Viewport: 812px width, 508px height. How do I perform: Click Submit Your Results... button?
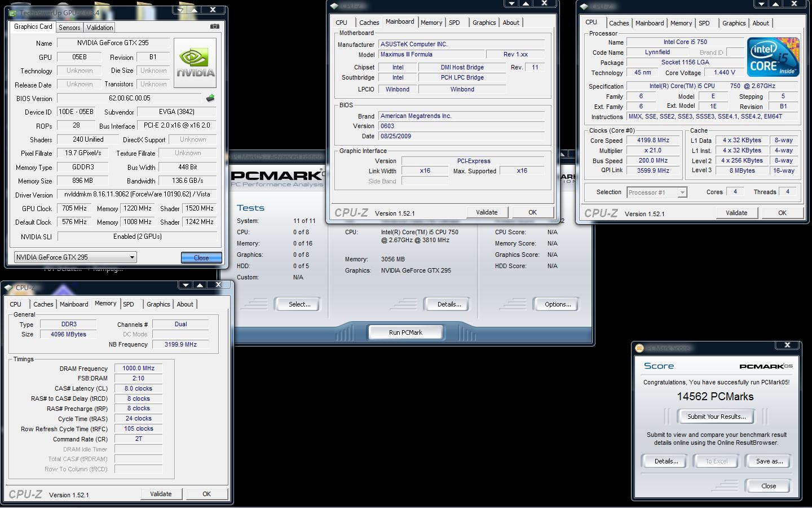click(717, 417)
